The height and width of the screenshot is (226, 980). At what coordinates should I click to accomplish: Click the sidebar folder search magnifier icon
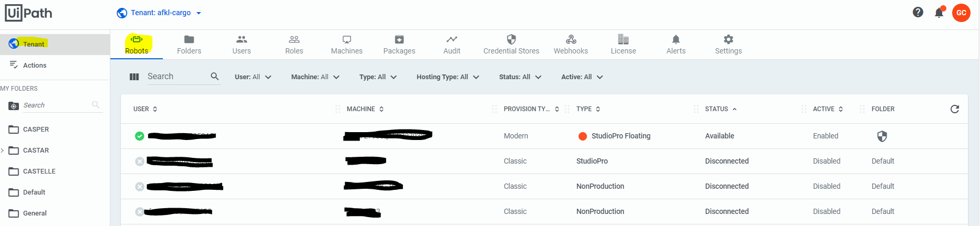click(x=96, y=105)
